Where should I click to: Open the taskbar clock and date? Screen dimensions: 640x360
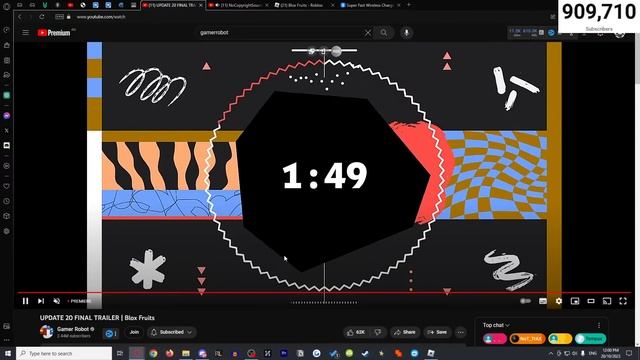click(611, 353)
